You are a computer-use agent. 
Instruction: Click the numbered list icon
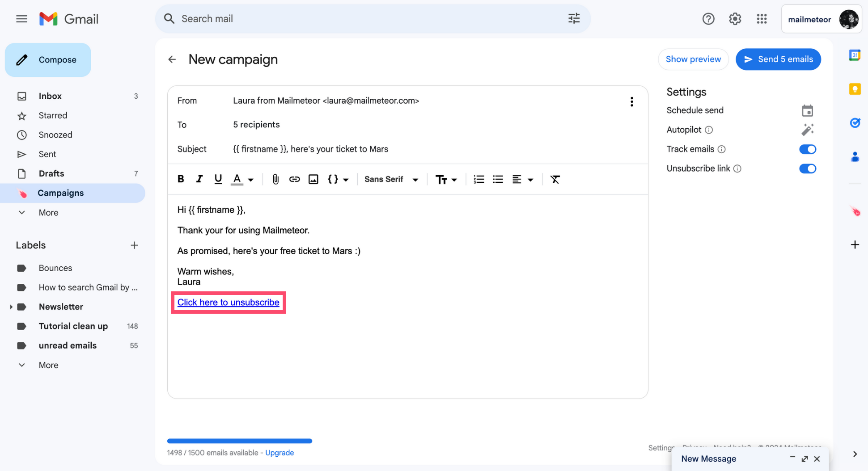[478, 179]
